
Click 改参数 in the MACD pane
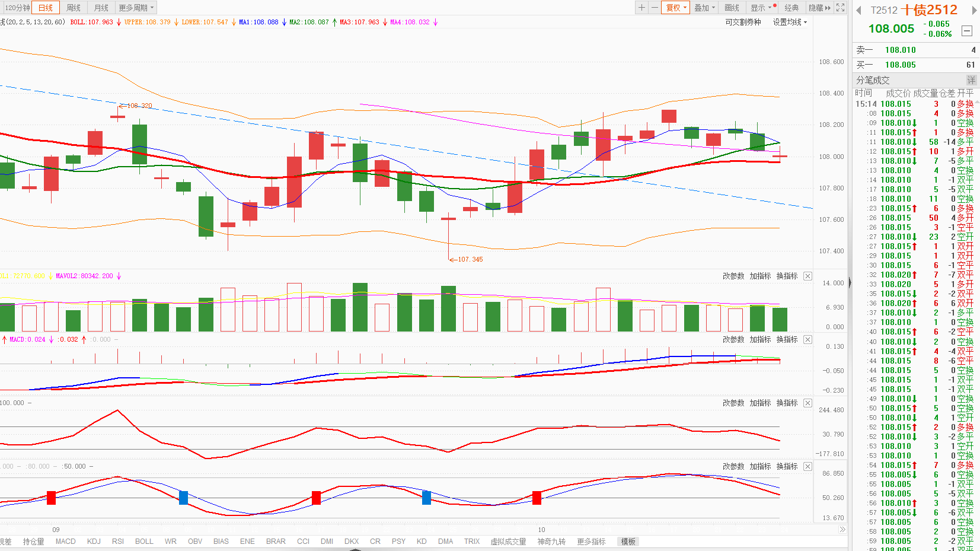(733, 340)
